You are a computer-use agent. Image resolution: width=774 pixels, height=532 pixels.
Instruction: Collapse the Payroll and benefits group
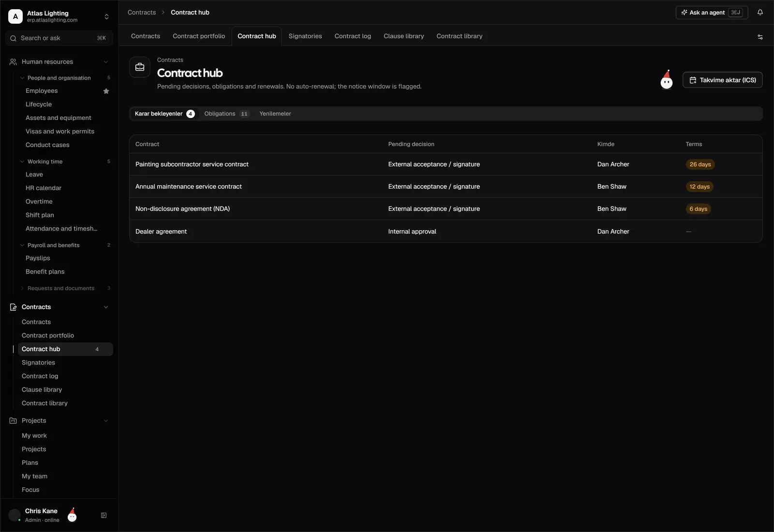point(22,245)
